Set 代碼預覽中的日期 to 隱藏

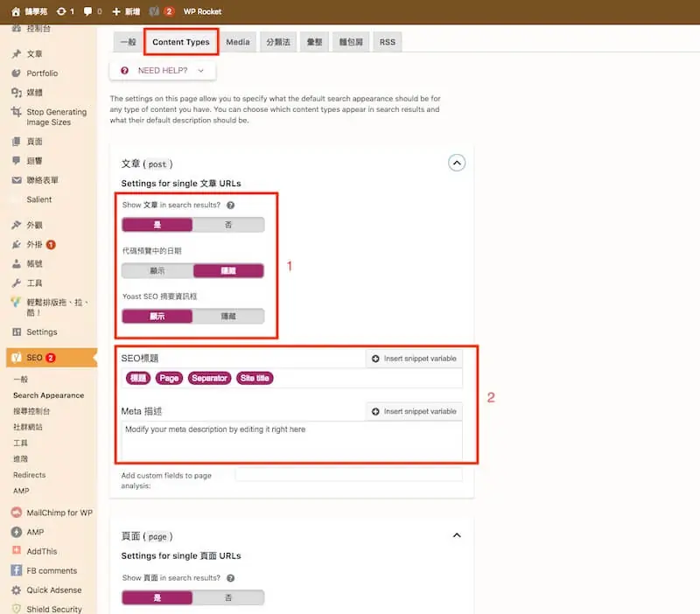click(x=228, y=270)
